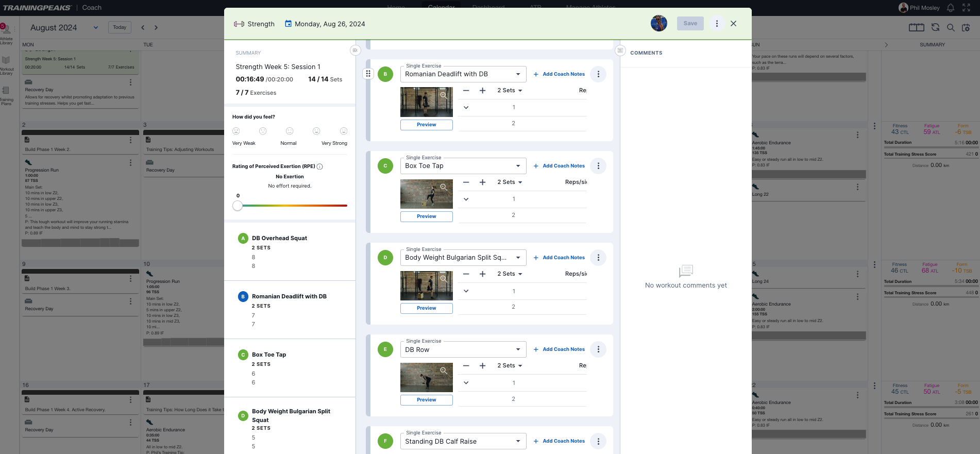The image size is (980, 454).
Task: Expand the 2 Sets dropdown for Bulgarian Split Squat
Action: tap(510, 274)
